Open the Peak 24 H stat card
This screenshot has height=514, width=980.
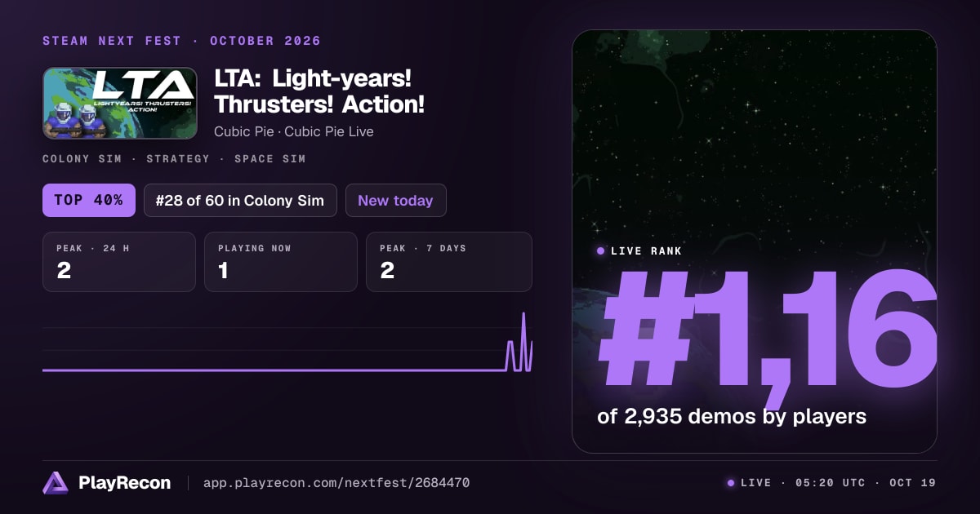coord(119,262)
